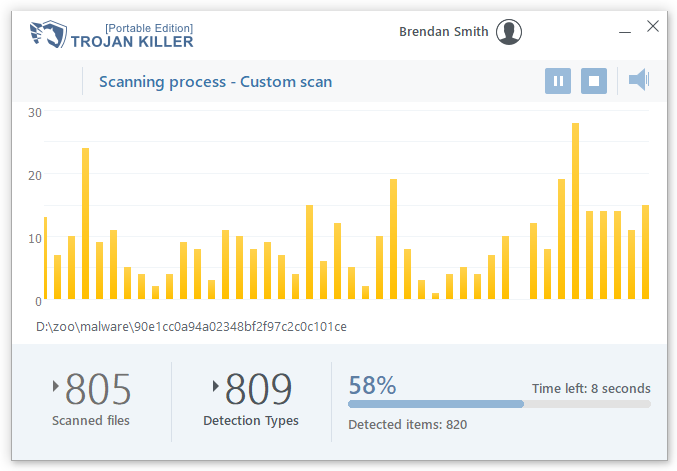The height and width of the screenshot is (471, 677).
Task: Click the scan progress bar
Action: pyautogui.click(x=499, y=404)
